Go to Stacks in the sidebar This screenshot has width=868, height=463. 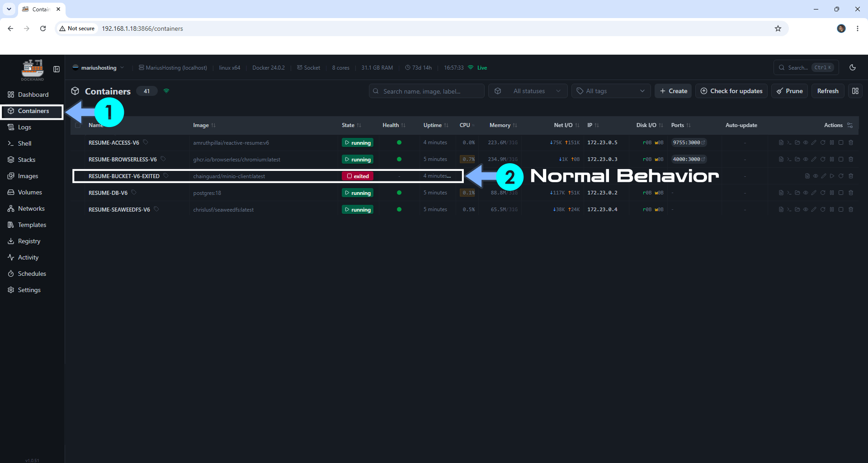pos(32,160)
